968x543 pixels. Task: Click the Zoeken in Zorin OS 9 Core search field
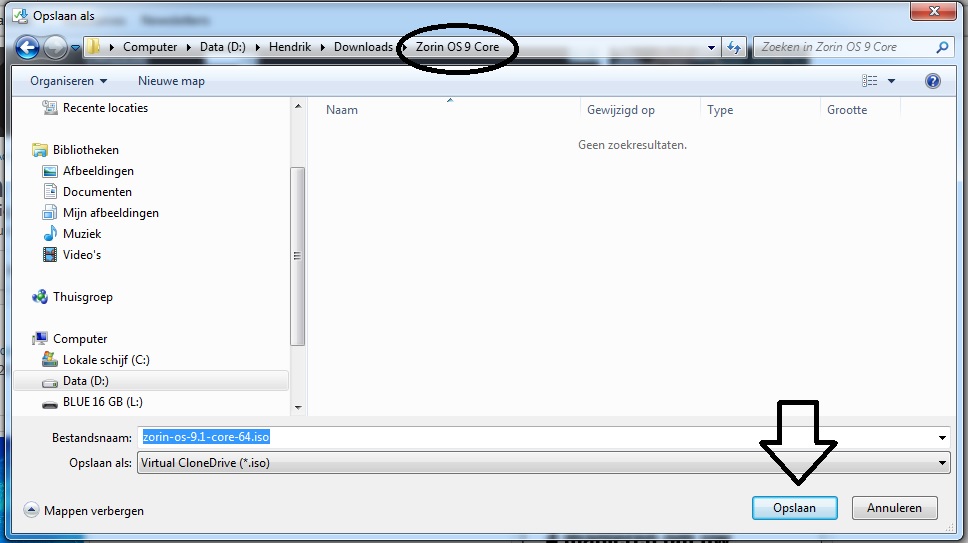coord(845,47)
